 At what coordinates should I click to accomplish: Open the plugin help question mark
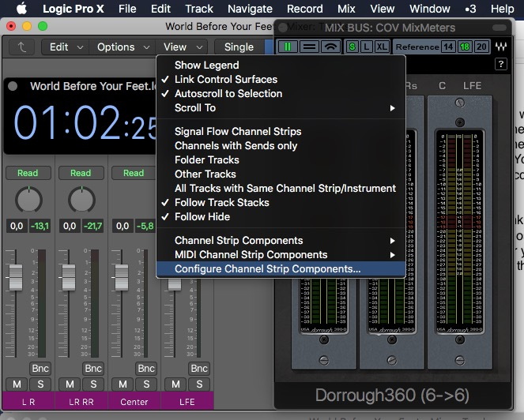(x=500, y=64)
